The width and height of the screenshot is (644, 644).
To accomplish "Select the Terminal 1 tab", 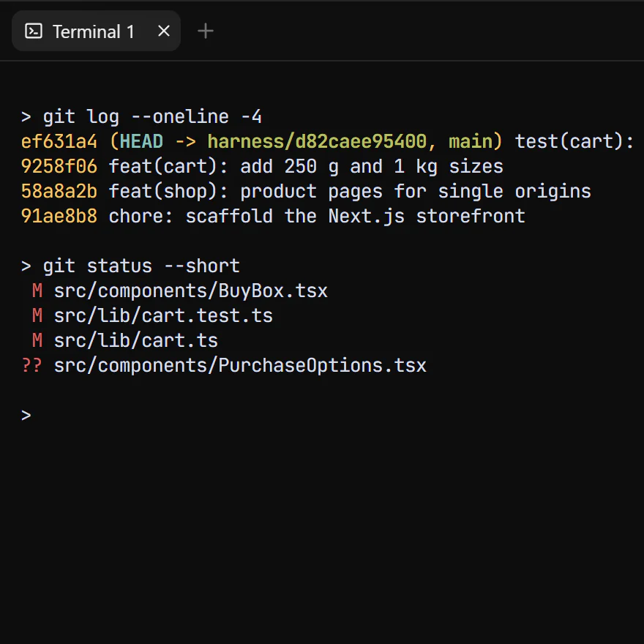I will click(x=96, y=31).
